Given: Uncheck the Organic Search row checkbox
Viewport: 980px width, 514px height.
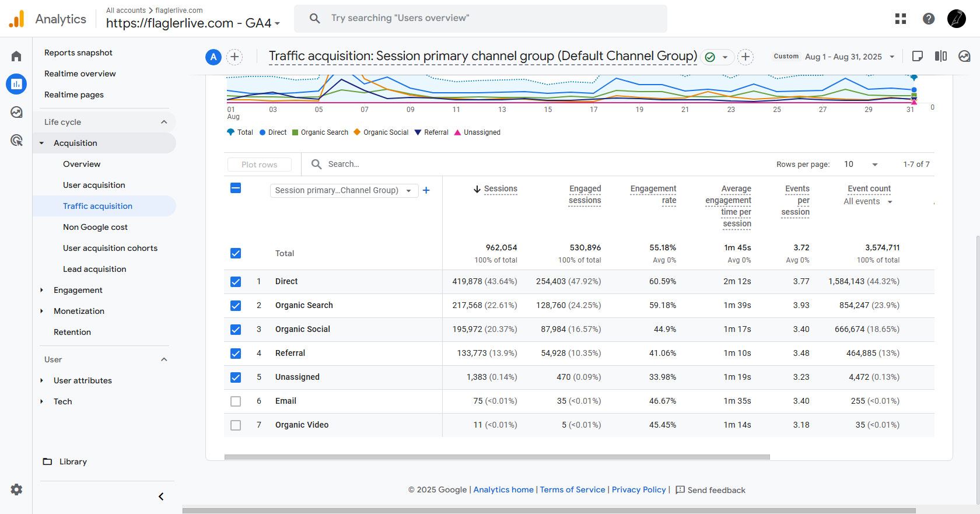Looking at the screenshot, I should click(x=236, y=306).
